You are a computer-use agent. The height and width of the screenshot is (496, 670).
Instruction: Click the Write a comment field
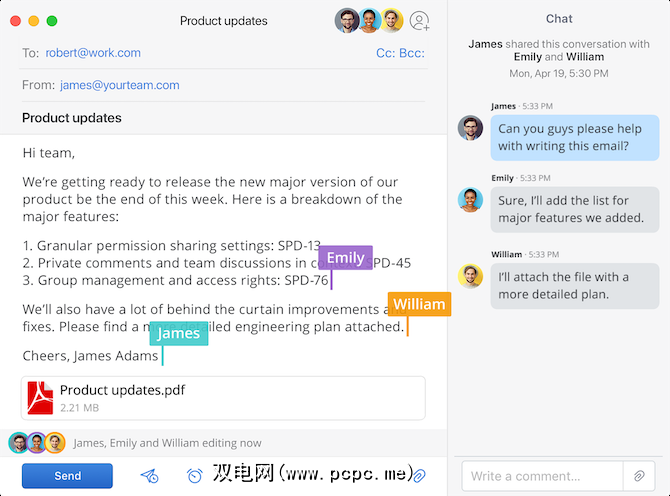540,476
